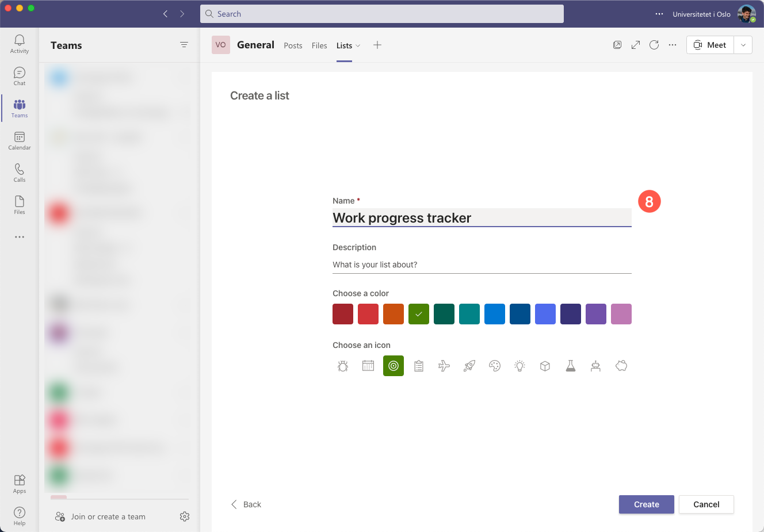Open more options ellipsis beside Meet

[673, 45]
